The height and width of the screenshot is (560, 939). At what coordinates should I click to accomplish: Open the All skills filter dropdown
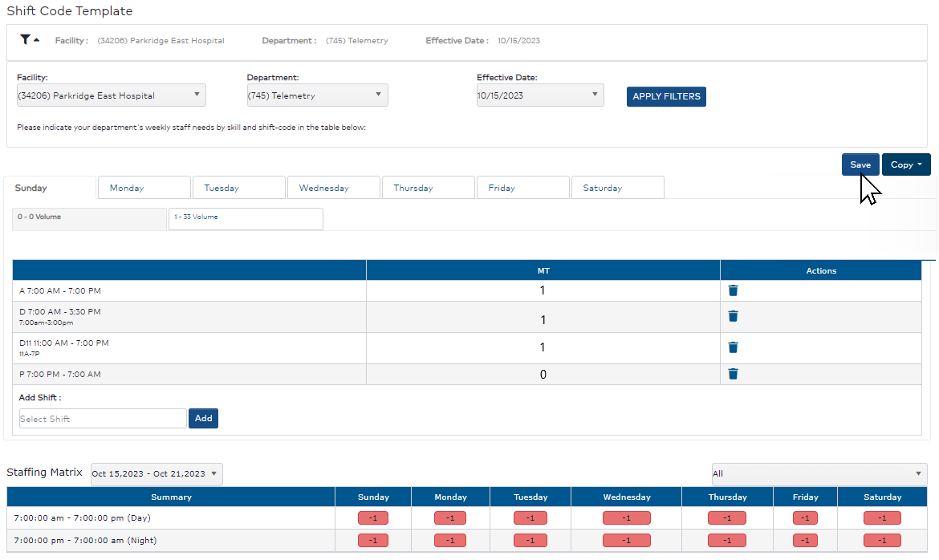(818, 474)
